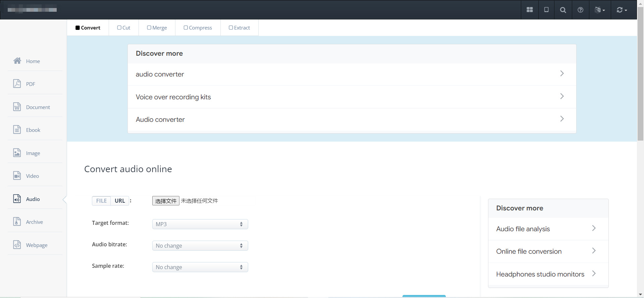
Task: Open the search icon in header
Action: 563,10
